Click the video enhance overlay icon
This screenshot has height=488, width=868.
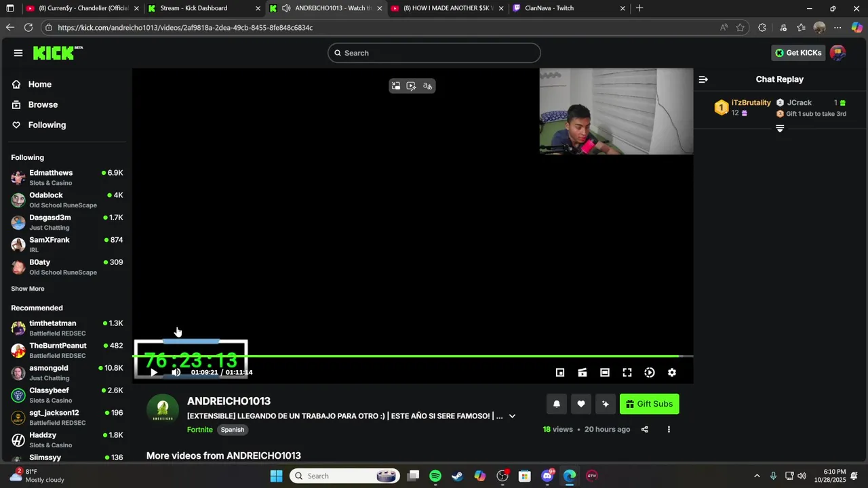pyautogui.click(x=412, y=86)
